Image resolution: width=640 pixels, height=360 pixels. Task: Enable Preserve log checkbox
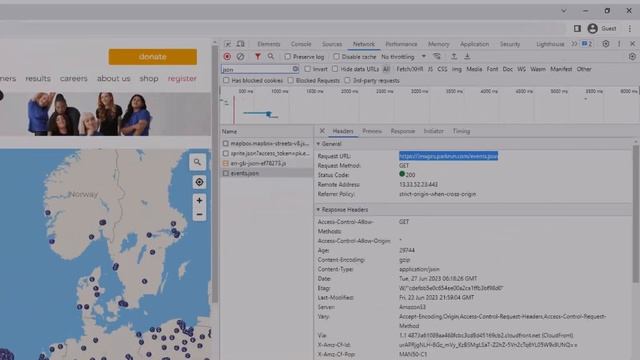tap(288, 57)
